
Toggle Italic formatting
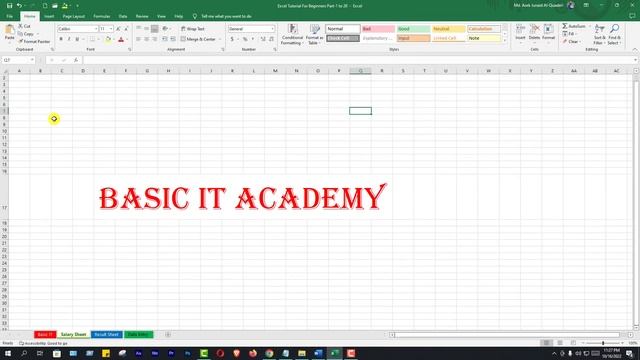coord(69,40)
